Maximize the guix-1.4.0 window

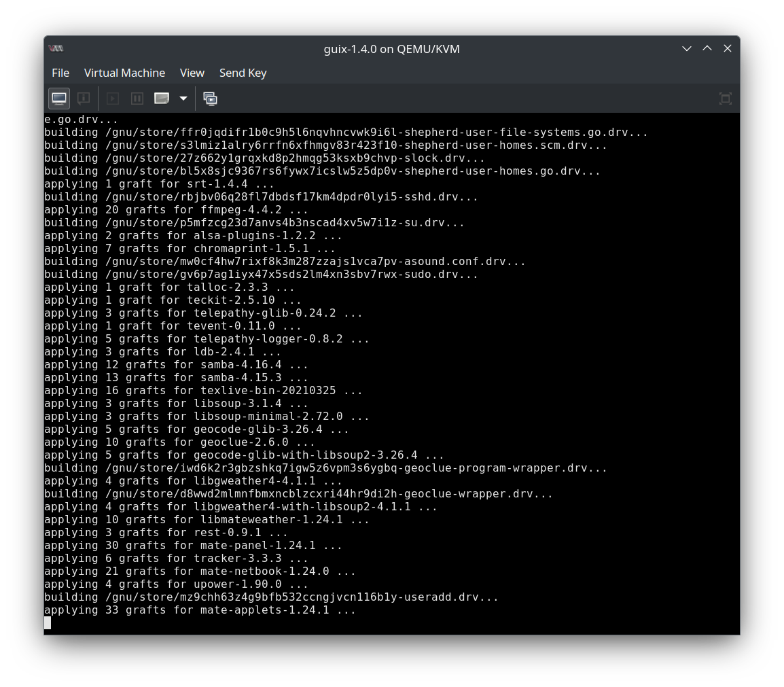point(707,48)
